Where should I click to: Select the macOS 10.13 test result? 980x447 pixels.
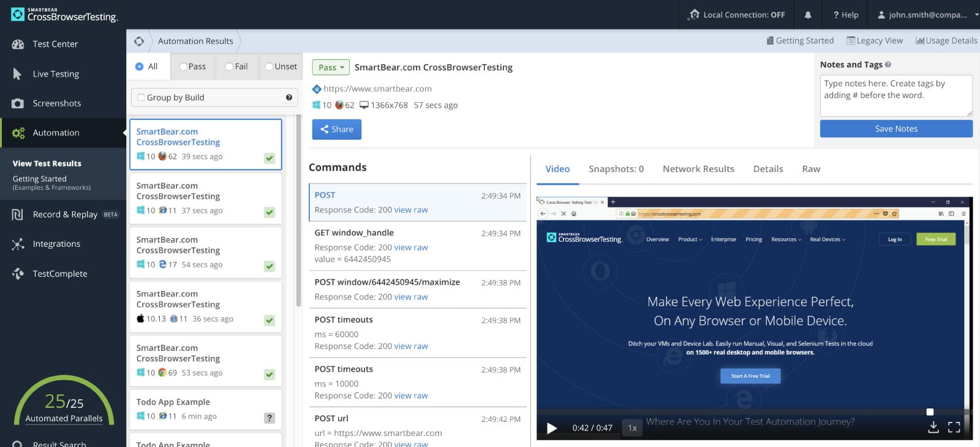(205, 307)
